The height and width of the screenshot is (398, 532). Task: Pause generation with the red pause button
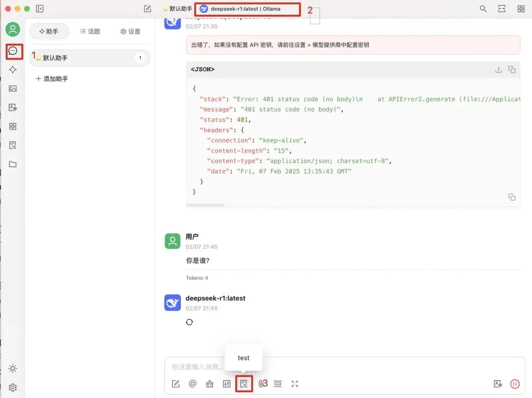click(515, 384)
